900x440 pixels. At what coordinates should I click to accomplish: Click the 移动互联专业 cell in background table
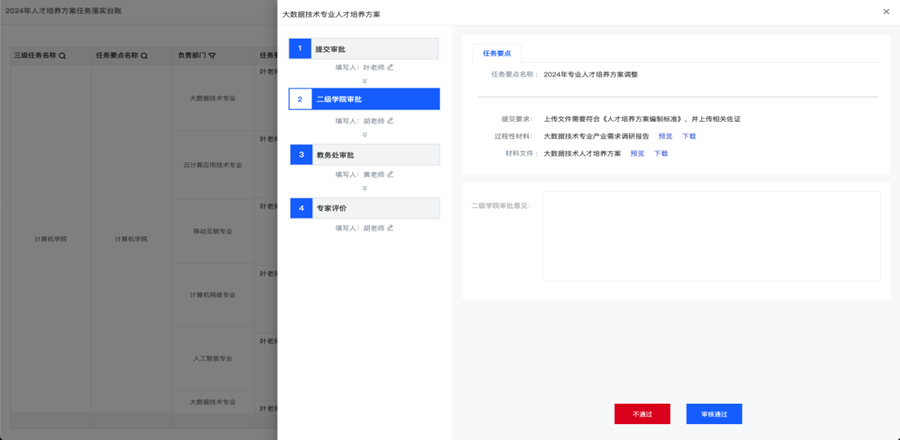(213, 231)
